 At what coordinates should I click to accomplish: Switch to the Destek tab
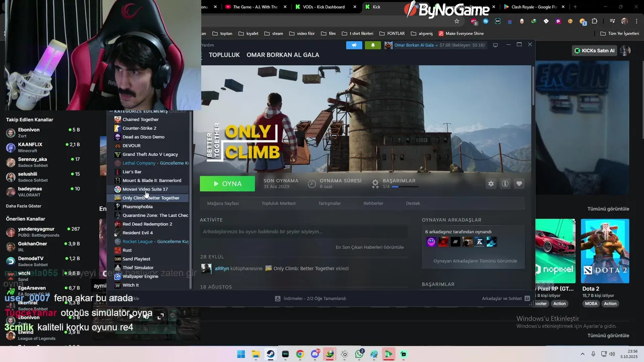click(413, 203)
